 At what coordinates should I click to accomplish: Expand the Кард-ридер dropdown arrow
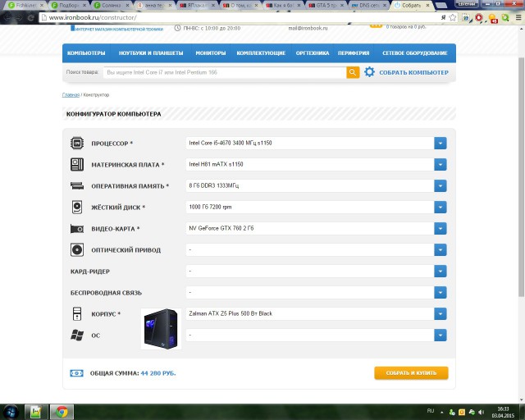pyautogui.click(x=441, y=271)
